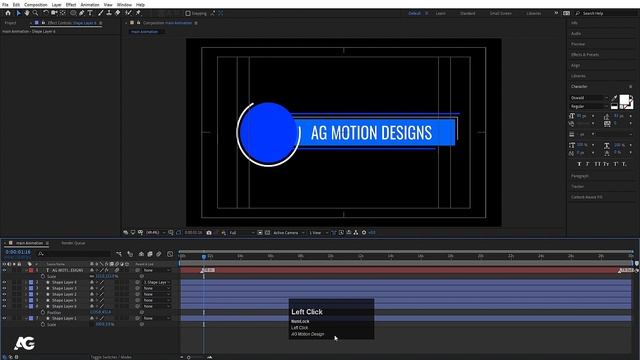Select the Horizontal Type tool

pyautogui.click(x=90, y=13)
